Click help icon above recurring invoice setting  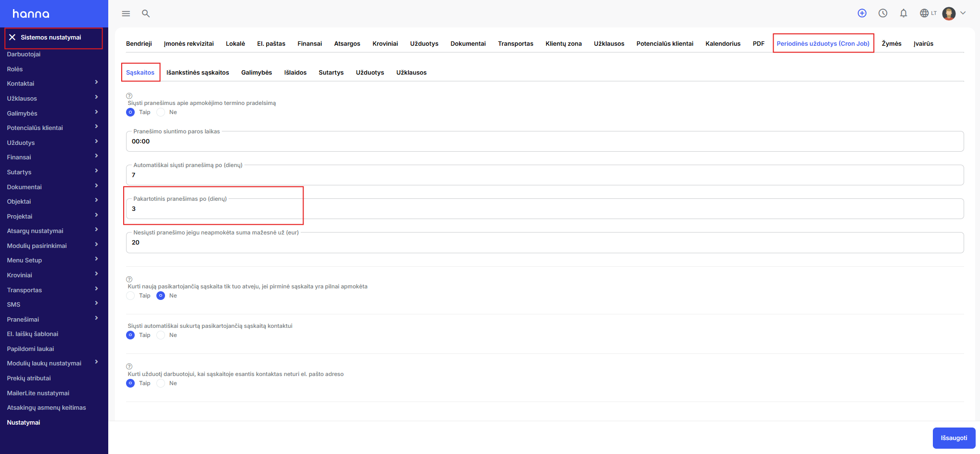(129, 279)
